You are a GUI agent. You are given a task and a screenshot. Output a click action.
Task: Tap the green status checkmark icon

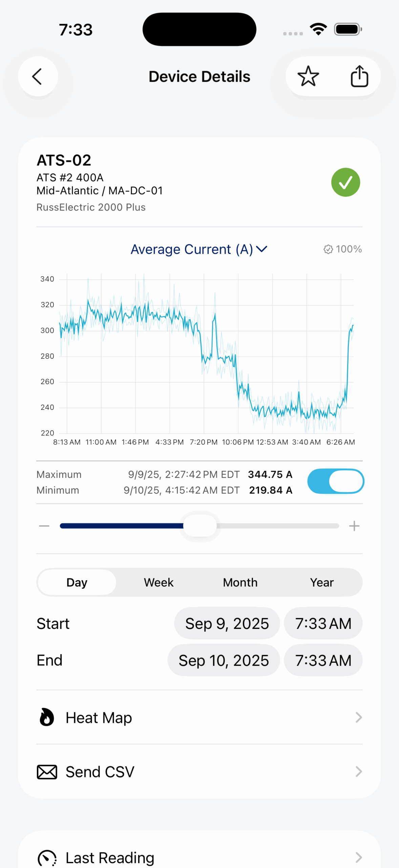pos(345,182)
